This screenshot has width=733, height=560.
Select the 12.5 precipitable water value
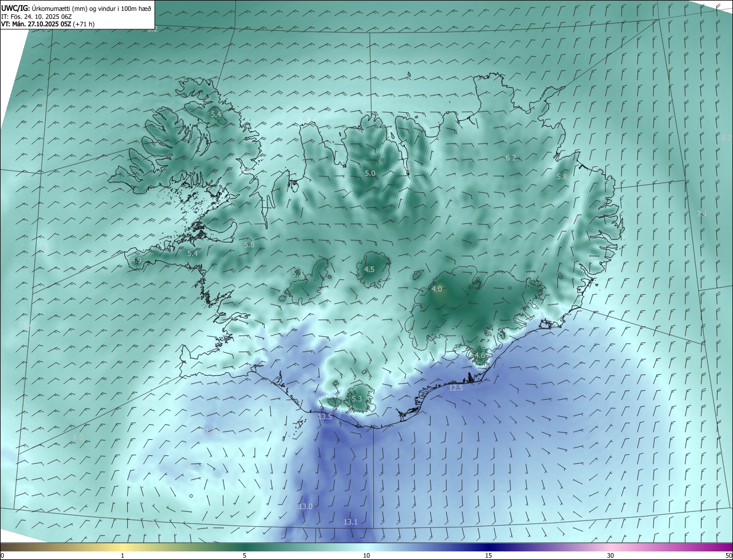tap(456, 388)
